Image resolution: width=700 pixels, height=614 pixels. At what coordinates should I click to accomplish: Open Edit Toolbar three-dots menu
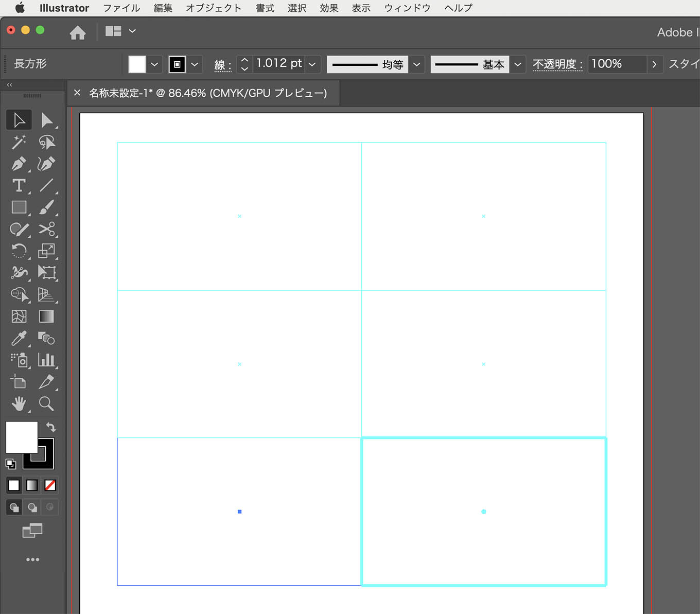[x=32, y=559]
